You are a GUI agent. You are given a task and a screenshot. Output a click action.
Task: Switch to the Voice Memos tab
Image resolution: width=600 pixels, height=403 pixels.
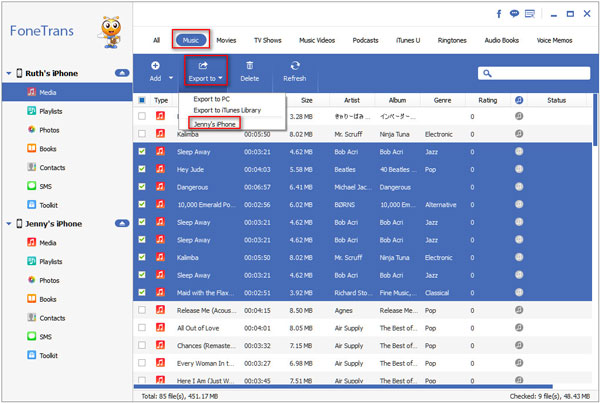554,40
